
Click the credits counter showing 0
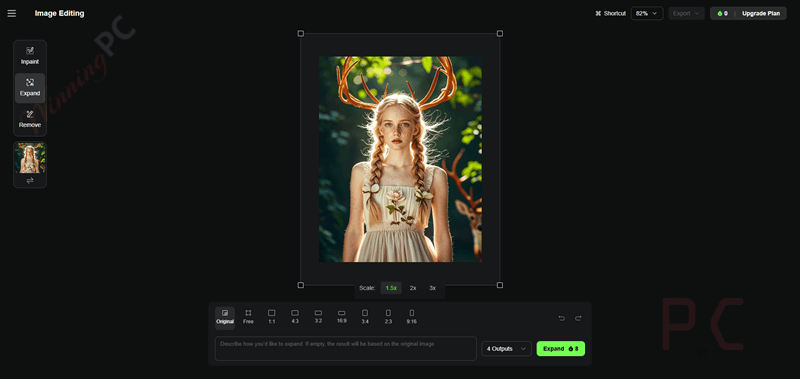coord(722,13)
